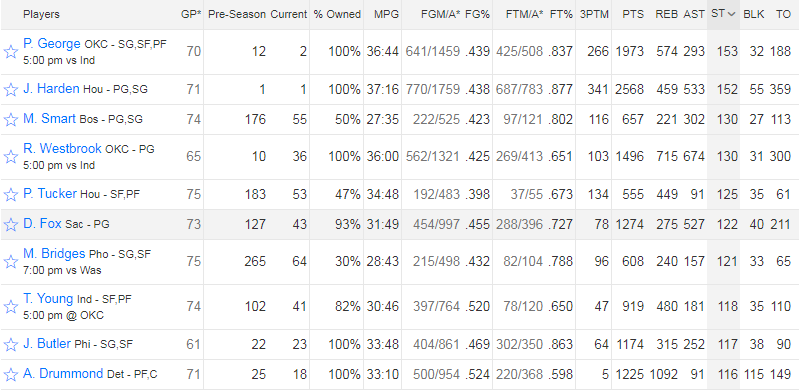This screenshot has height=390, width=799.
Task: Toggle the star icon for D. Fox
Action: (x=11, y=224)
